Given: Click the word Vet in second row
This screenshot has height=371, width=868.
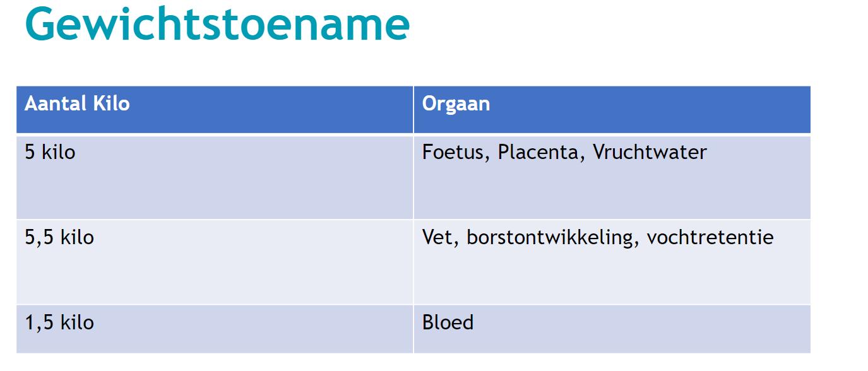Looking at the screenshot, I should point(441,238).
